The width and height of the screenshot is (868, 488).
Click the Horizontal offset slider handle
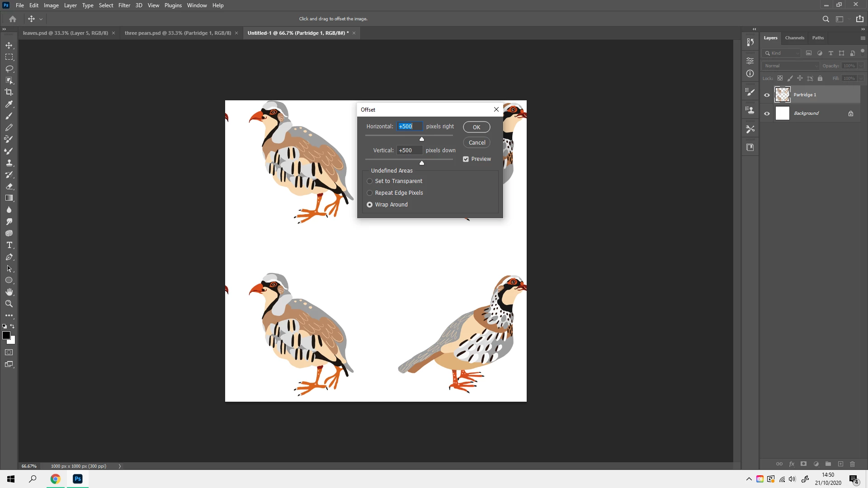[422, 139]
